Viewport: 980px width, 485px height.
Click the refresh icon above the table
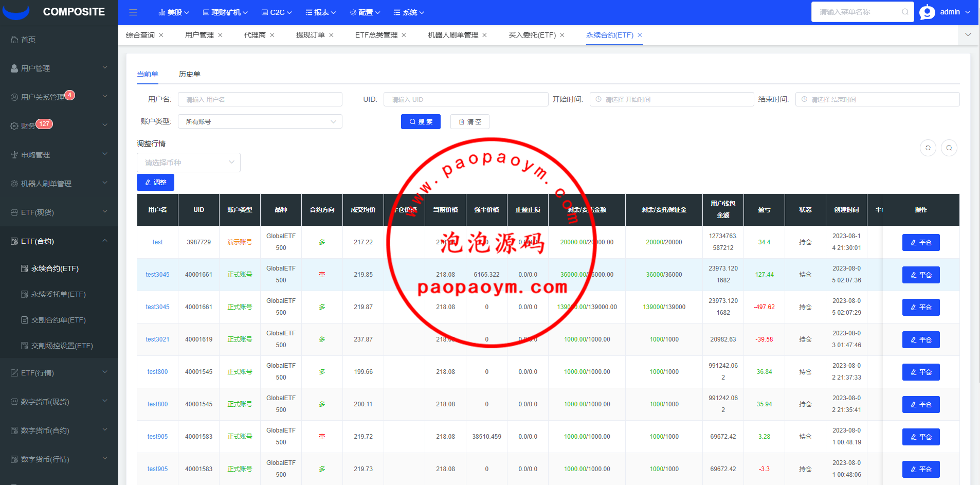tap(928, 148)
